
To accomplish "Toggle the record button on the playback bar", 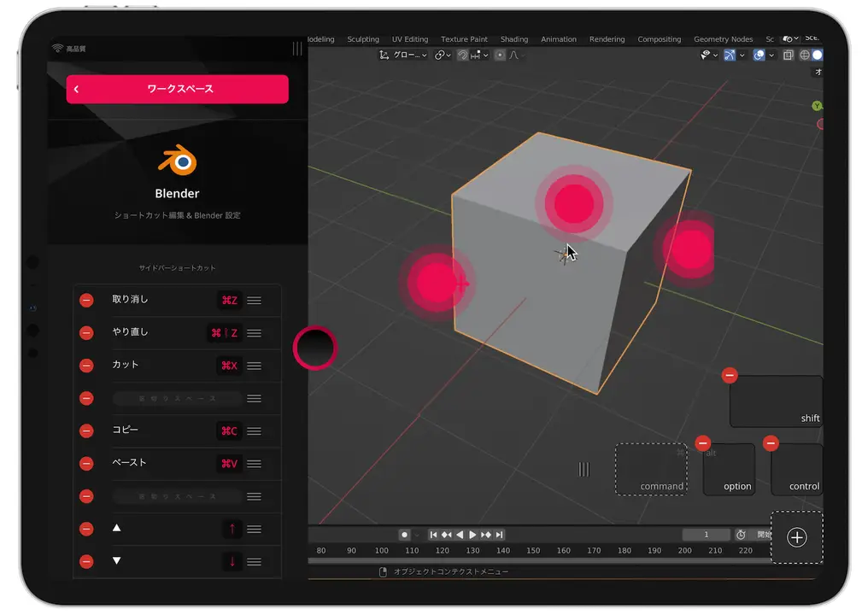I will click(404, 535).
